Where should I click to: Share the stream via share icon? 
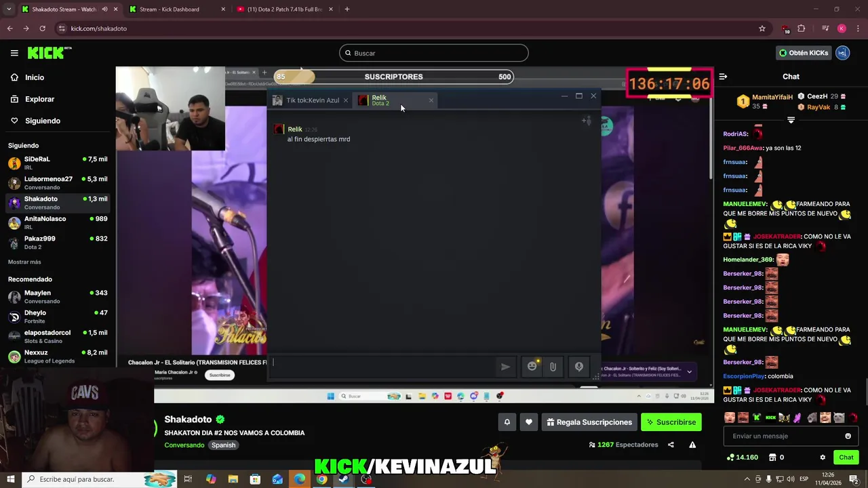coord(671,445)
